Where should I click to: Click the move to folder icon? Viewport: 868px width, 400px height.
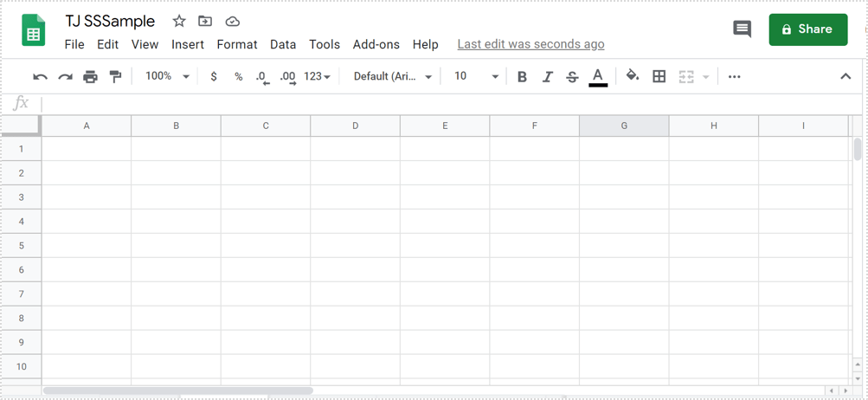pyautogui.click(x=205, y=21)
